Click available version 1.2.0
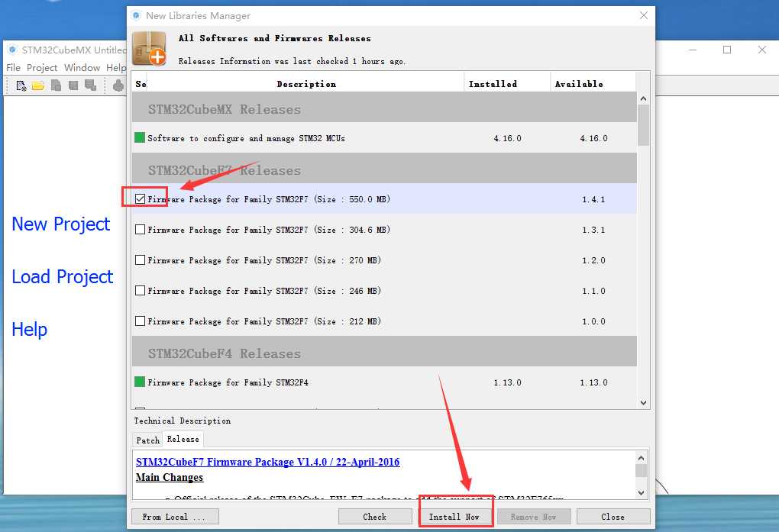779x532 pixels. pyautogui.click(x=593, y=260)
